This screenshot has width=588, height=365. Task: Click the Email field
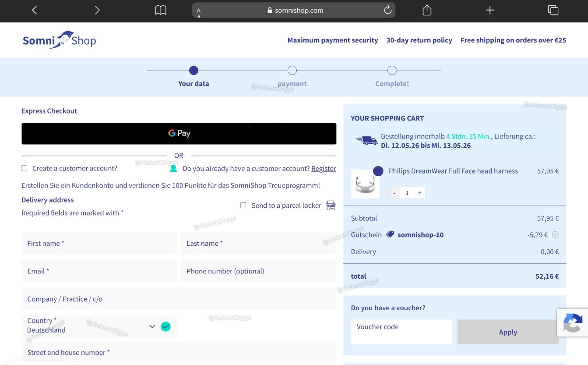pos(99,271)
